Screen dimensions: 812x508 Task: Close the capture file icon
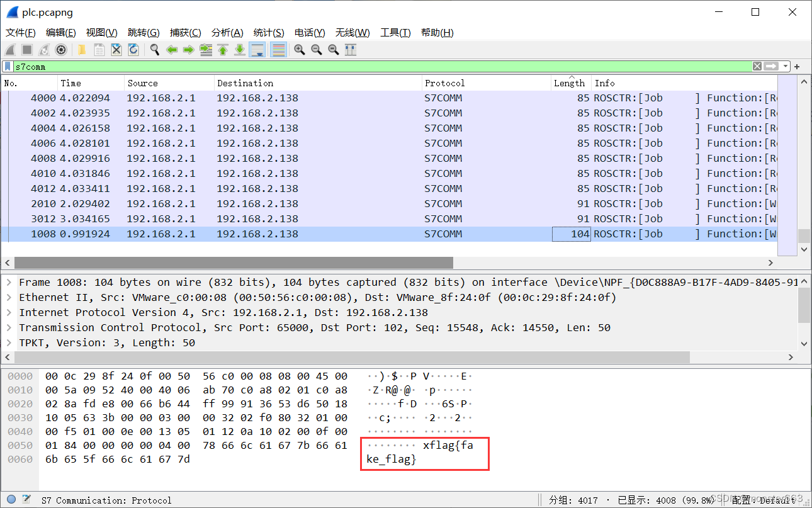coord(116,50)
